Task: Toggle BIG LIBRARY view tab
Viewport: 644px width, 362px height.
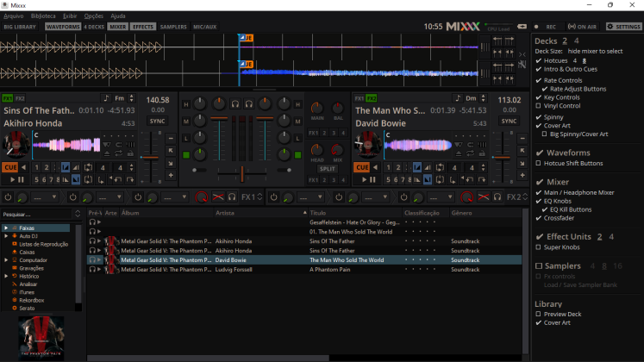Action: (x=20, y=27)
